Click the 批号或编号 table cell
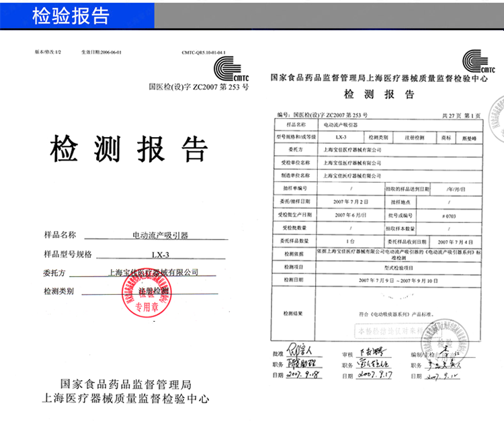The width and height of the screenshot is (504, 444). [x=401, y=216]
